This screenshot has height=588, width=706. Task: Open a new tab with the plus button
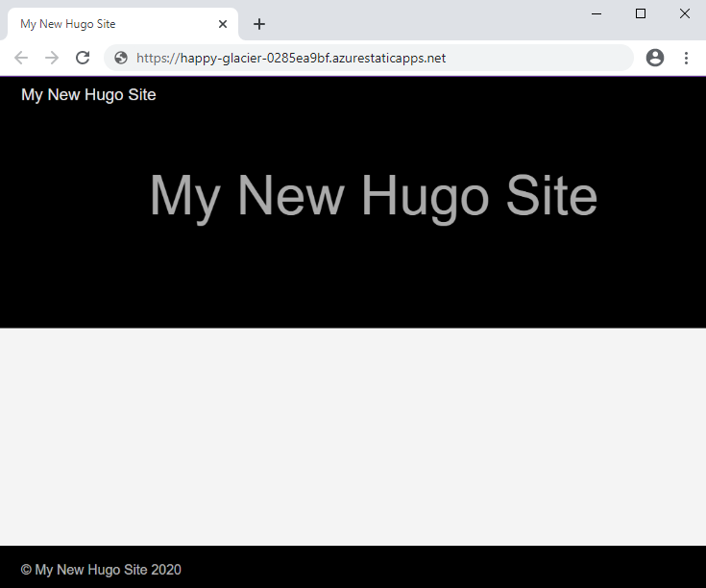[259, 24]
